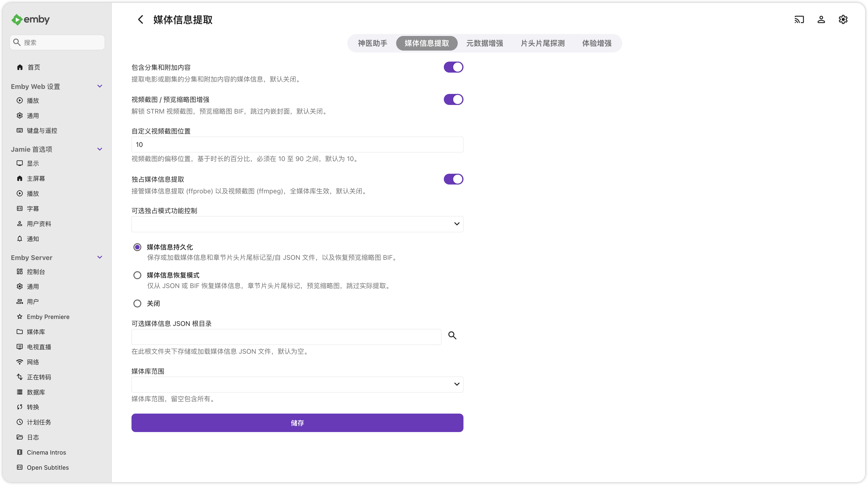Collapse the Emby Server sidebar section

pos(99,258)
